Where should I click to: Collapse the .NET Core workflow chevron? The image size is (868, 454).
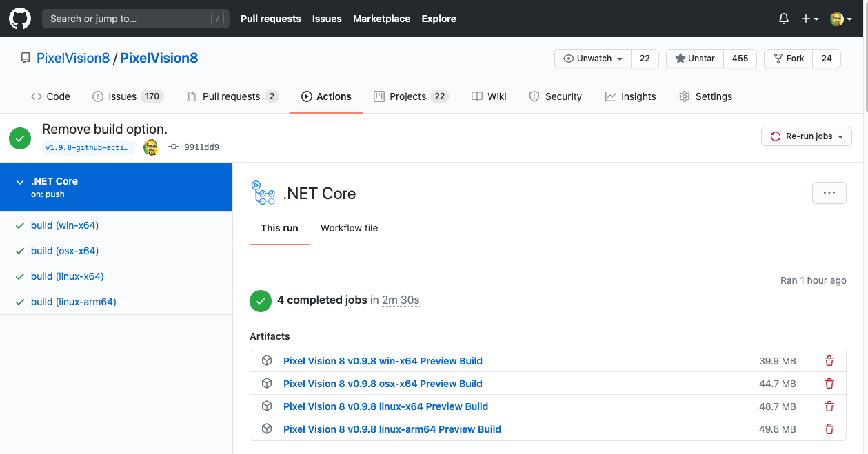pyautogui.click(x=20, y=182)
